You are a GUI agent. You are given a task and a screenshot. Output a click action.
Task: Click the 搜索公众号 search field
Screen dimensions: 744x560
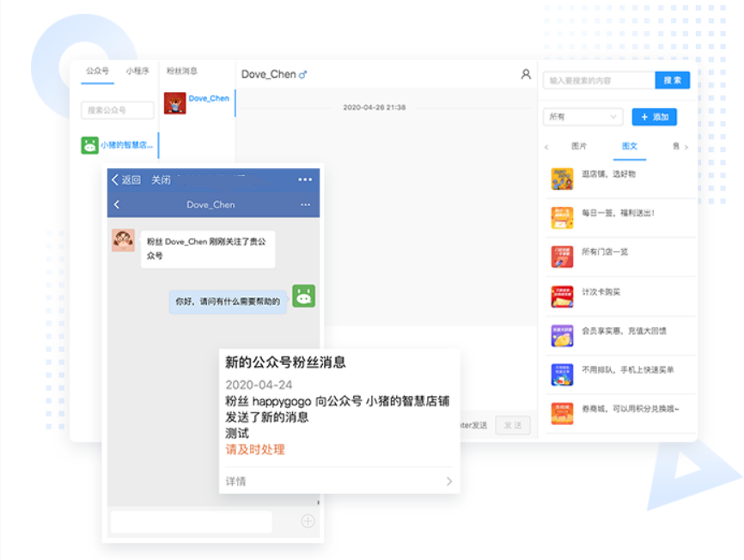117,110
